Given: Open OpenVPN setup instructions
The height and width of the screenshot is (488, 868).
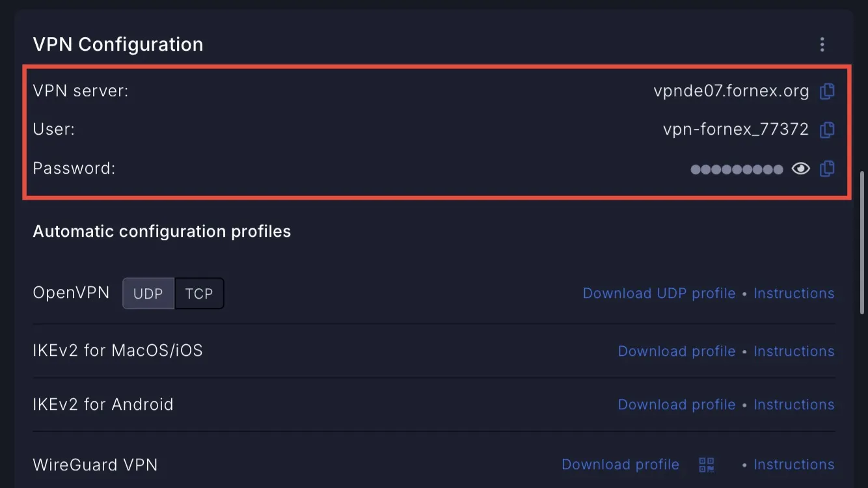Looking at the screenshot, I should (794, 293).
